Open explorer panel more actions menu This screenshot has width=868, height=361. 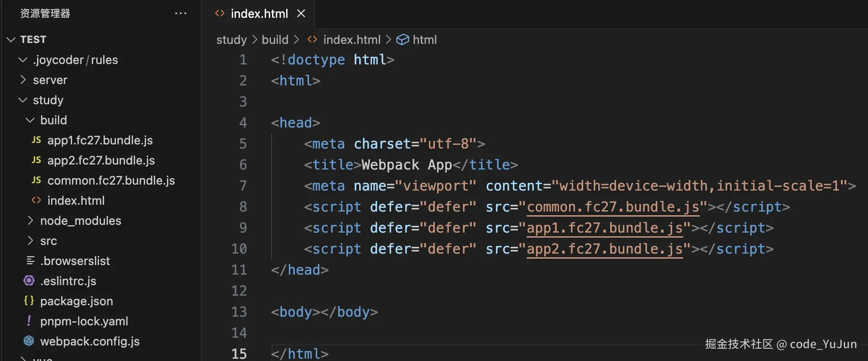(x=181, y=13)
